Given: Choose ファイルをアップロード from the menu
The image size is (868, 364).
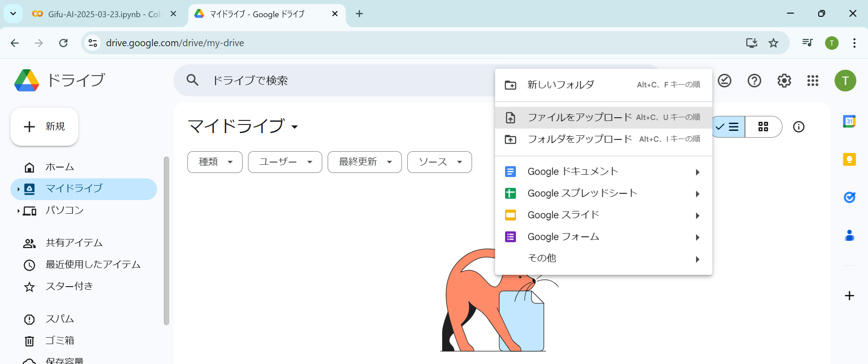Looking at the screenshot, I should click(x=604, y=118).
